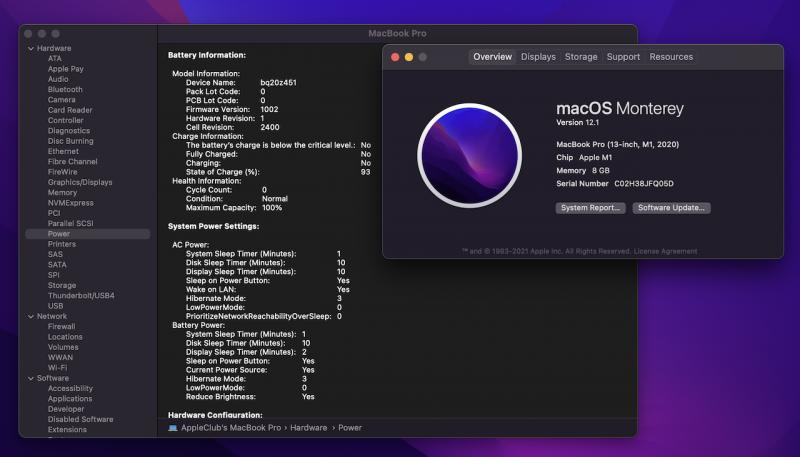This screenshot has width=800, height=457.
Task: Choose Thunderbolt/USB4 from the sidebar
Action: pos(81,295)
